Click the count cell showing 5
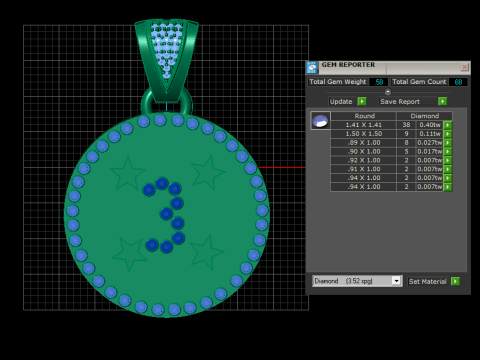 click(406, 151)
